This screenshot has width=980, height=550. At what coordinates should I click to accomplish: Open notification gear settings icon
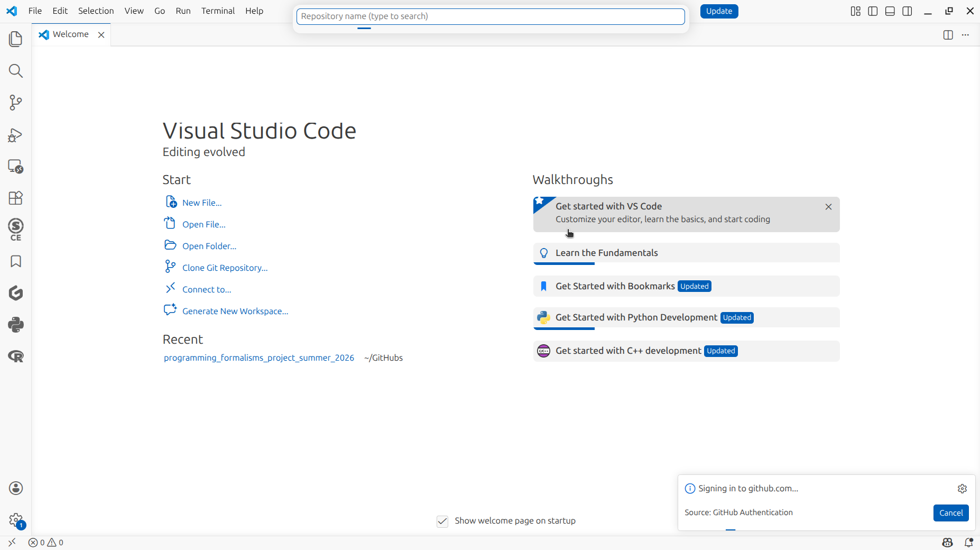point(962,489)
